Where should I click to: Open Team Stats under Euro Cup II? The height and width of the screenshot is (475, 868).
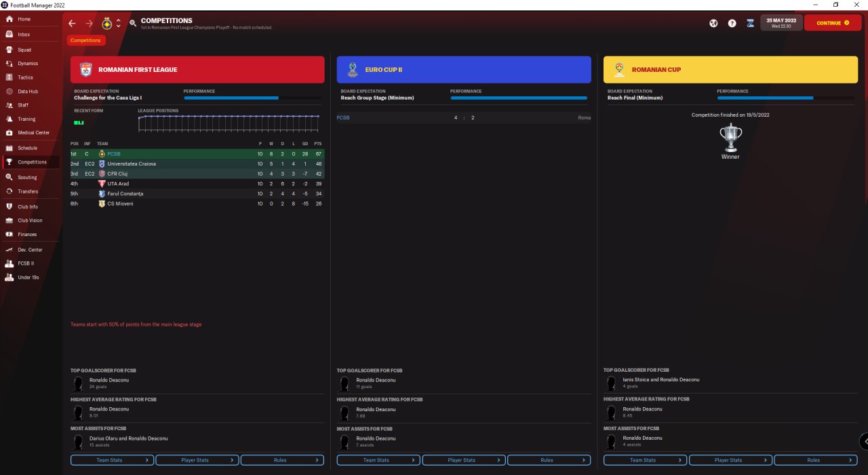point(378,460)
